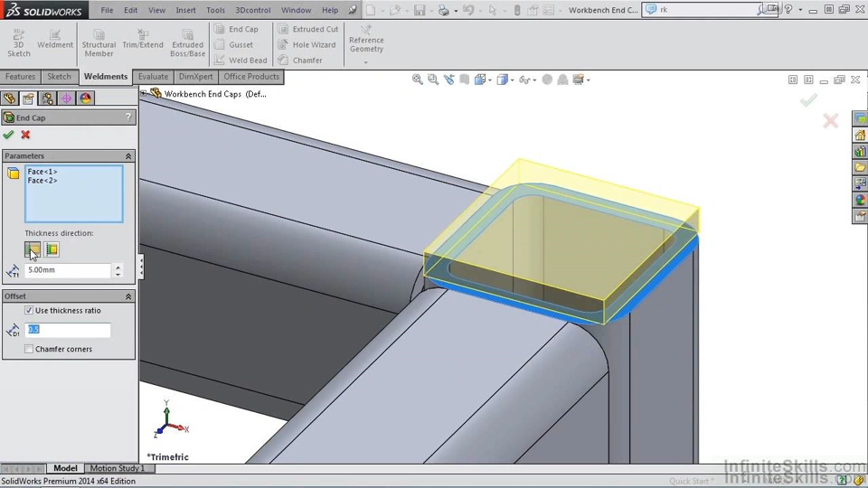This screenshot has width=868, height=488.
Task: Select the Trim/Extend tool
Action: click(142, 39)
